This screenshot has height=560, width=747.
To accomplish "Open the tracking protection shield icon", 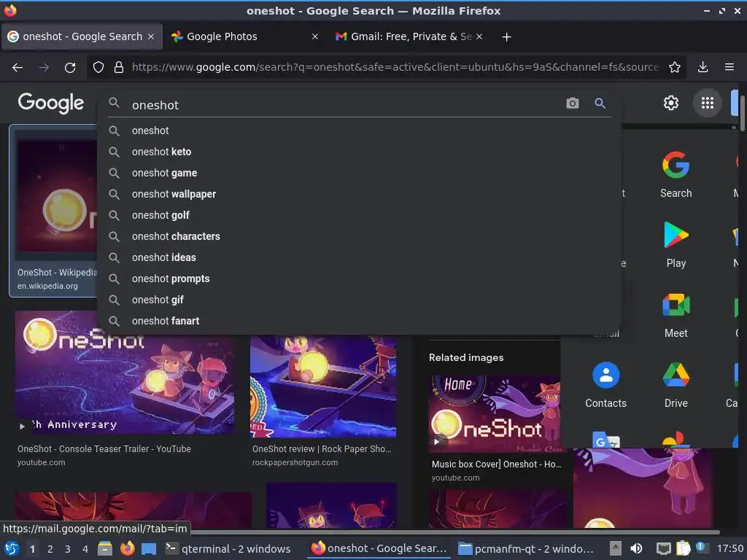I will click(98, 67).
